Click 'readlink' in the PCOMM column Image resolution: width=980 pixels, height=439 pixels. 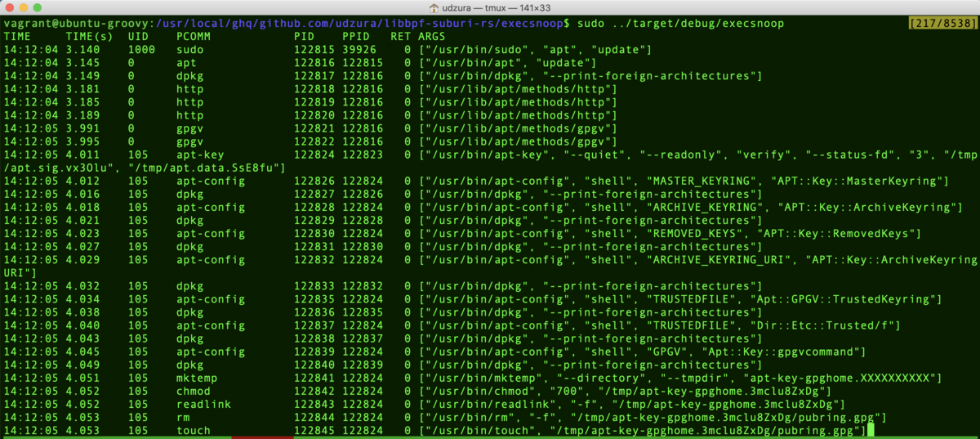tap(204, 403)
